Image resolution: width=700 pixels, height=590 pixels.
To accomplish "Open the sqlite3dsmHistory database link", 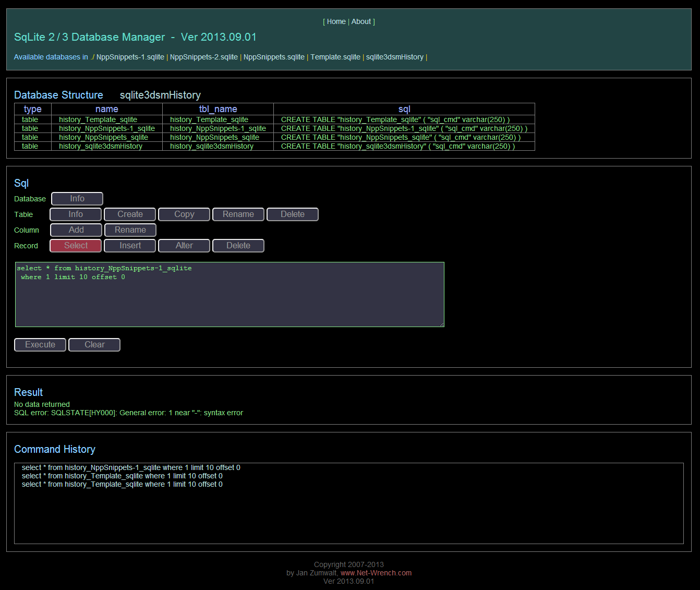I will pyautogui.click(x=394, y=57).
